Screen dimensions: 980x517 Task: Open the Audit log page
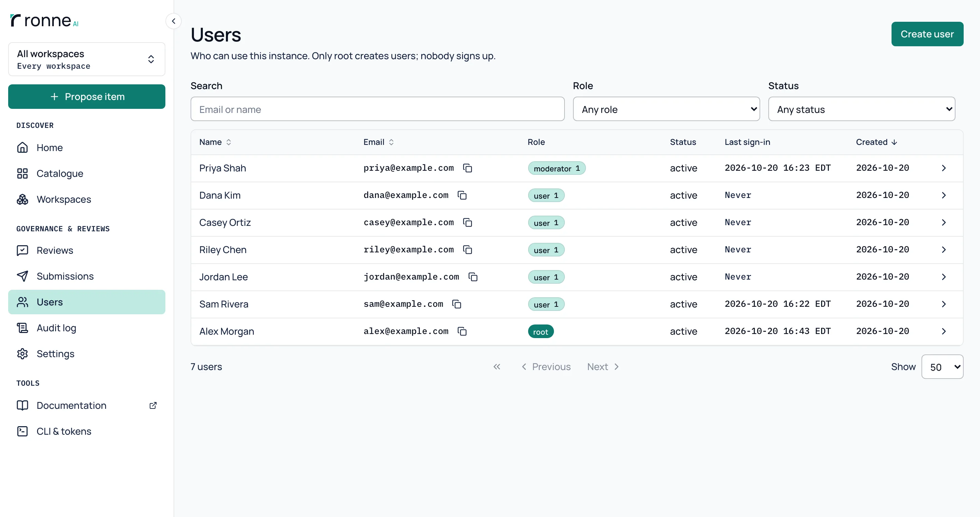coord(87,328)
